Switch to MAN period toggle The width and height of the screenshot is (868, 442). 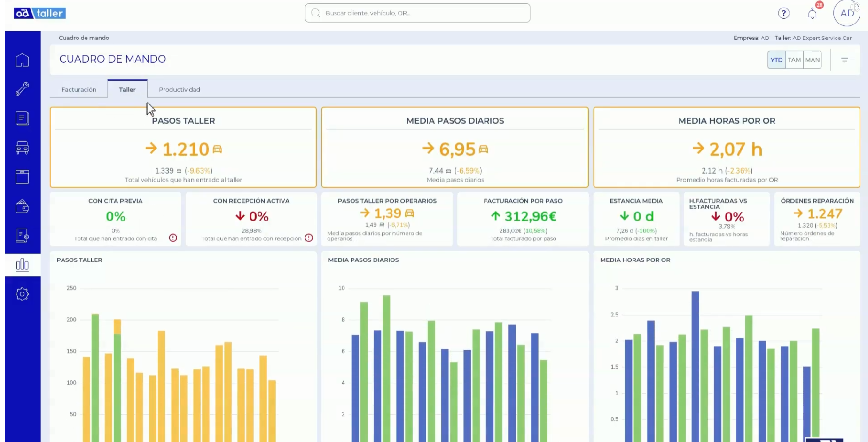(813, 60)
